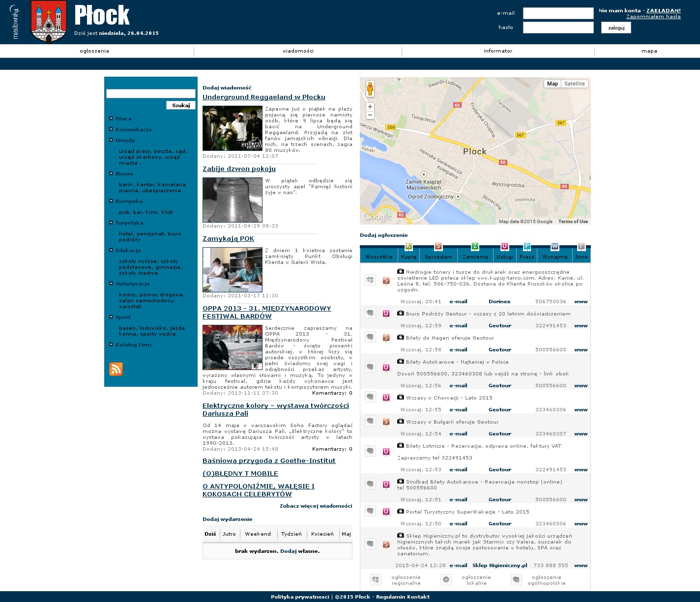Click camera icon next to Dorinex ad

(401, 271)
